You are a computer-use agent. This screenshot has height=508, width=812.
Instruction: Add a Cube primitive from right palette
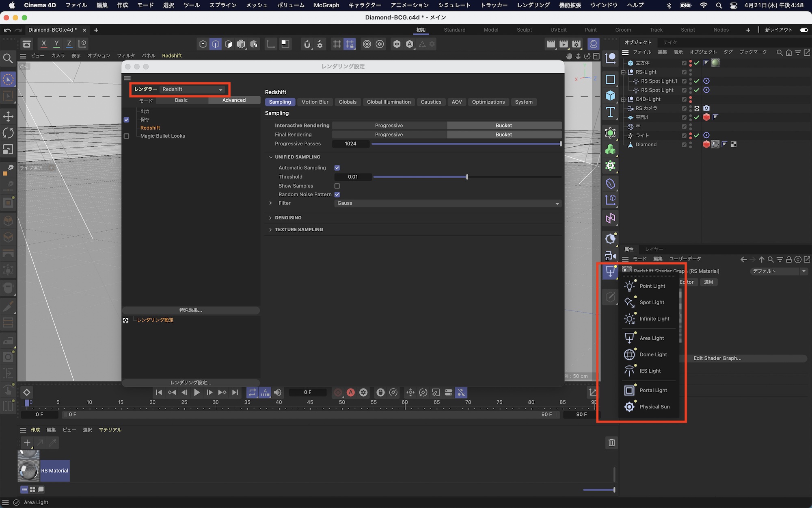pyautogui.click(x=610, y=96)
